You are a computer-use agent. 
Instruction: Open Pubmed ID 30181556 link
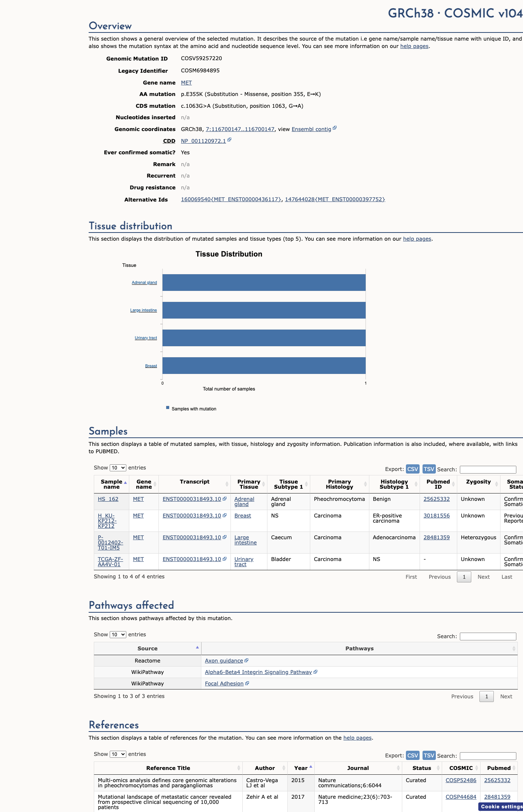pos(437,516)
